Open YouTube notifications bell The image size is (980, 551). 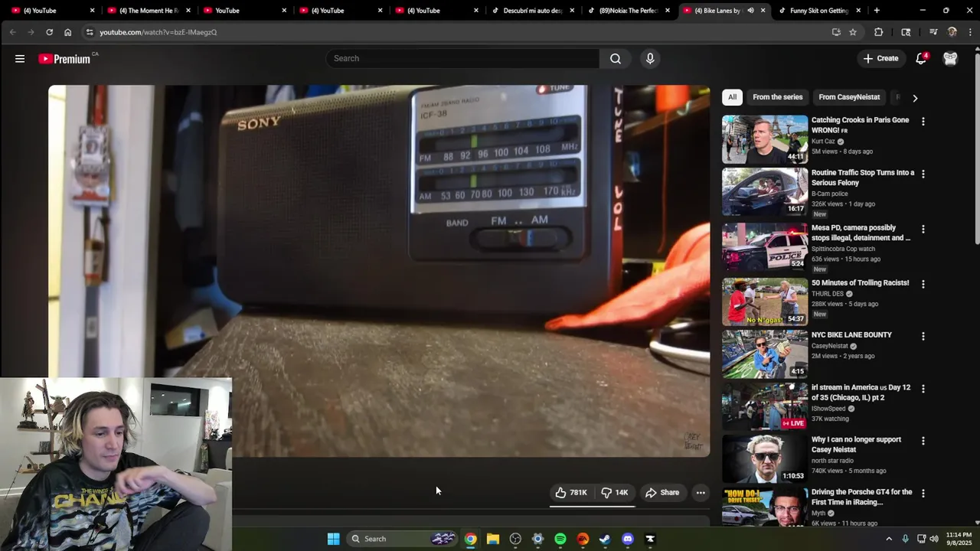921,58
